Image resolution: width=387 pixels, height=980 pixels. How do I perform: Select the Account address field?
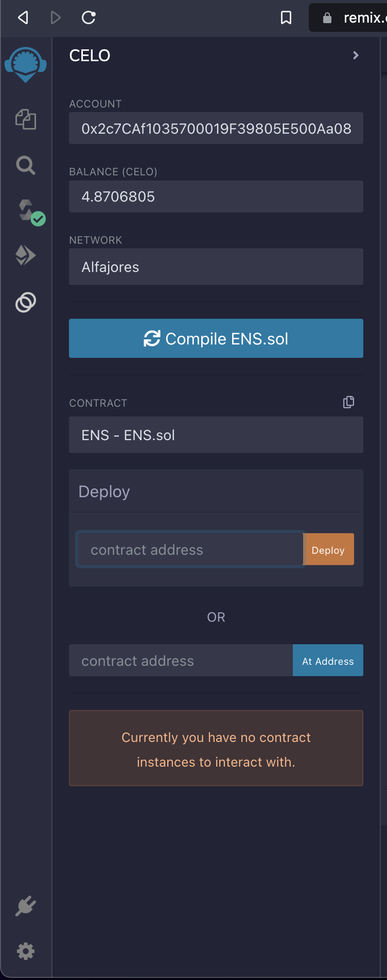pos(216,128)
